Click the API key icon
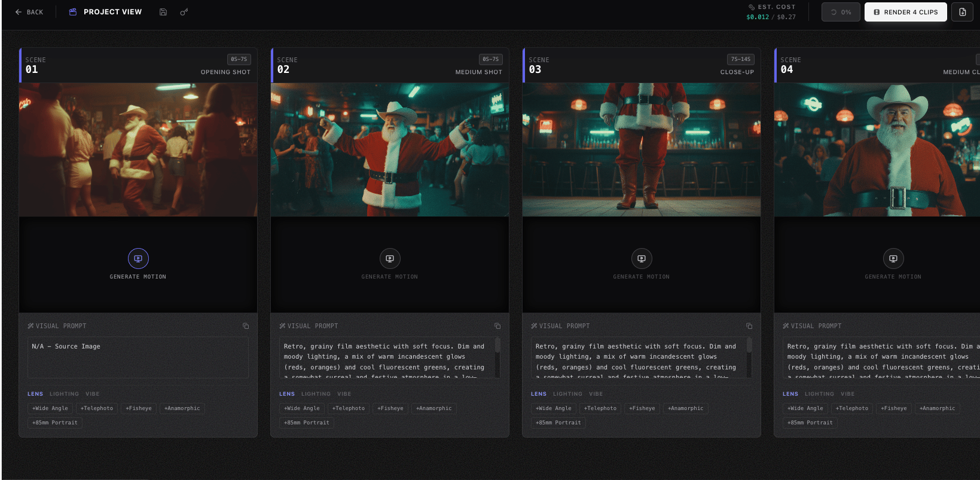This screenshot has width=980, height=480. click(184, 12)
